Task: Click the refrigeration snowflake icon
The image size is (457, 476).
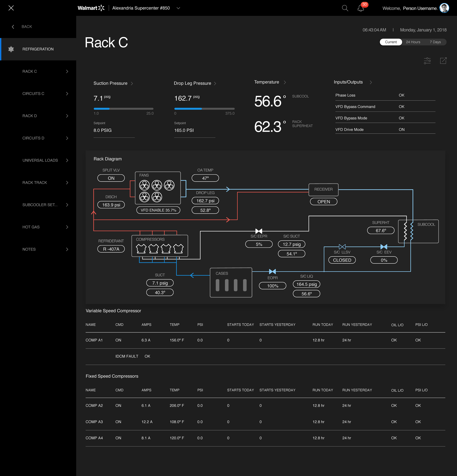Action: pos(11,49)
